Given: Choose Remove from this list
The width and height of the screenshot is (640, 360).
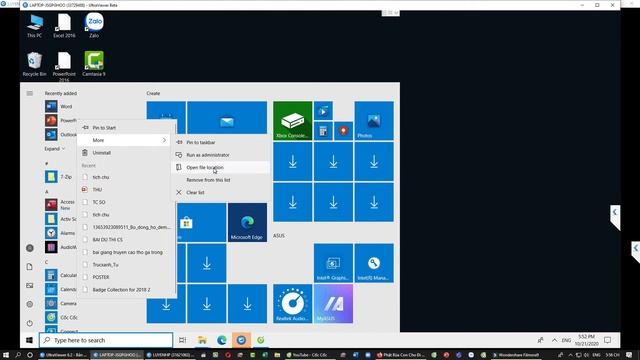Looking at the screenshot, I should point(220,180).
